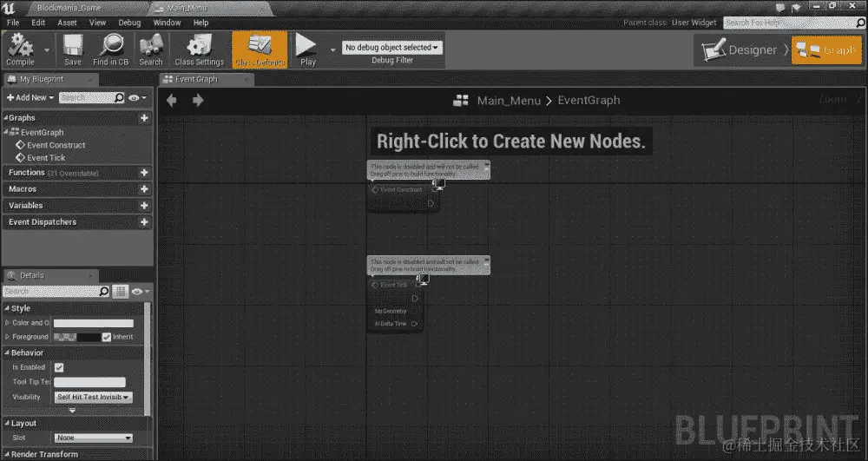Select the Event Graph tab
Viewport: 868px width, 461px height.
[206, 79]
